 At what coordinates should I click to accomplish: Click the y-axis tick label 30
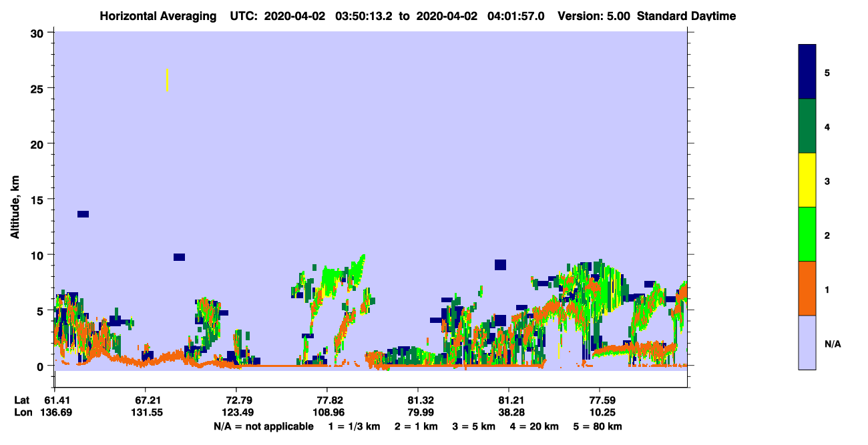click(x=39, y=33)
